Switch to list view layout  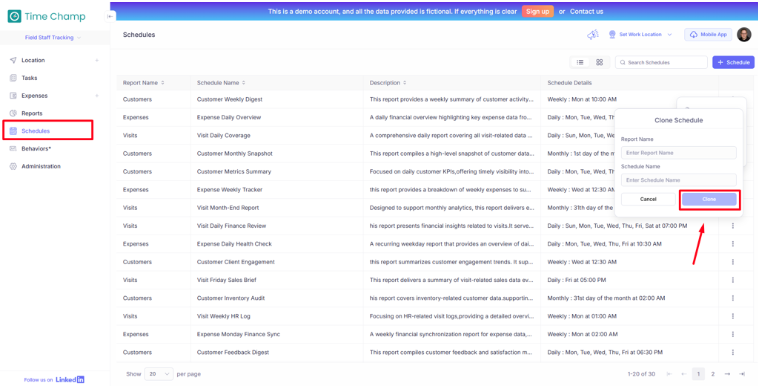point(580,62)
